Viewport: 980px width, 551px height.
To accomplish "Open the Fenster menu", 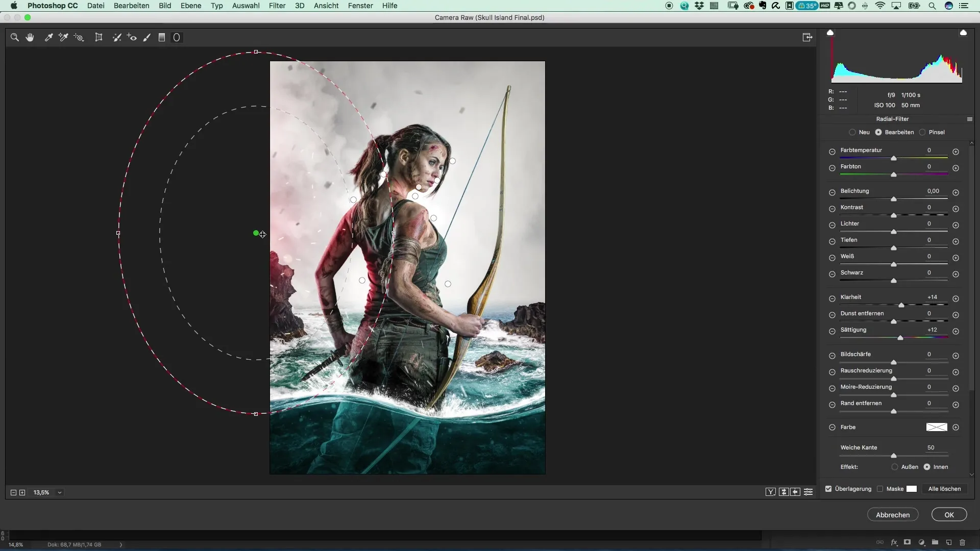I will [x=360, y=6].
